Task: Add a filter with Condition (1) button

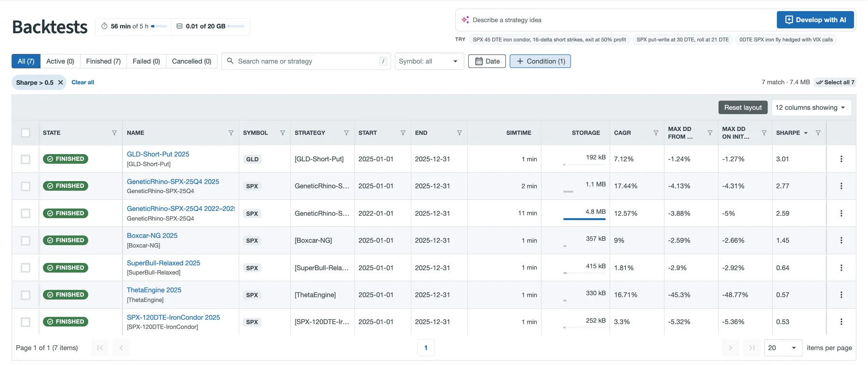Action: pyautogui.click(x=540, y=61)
